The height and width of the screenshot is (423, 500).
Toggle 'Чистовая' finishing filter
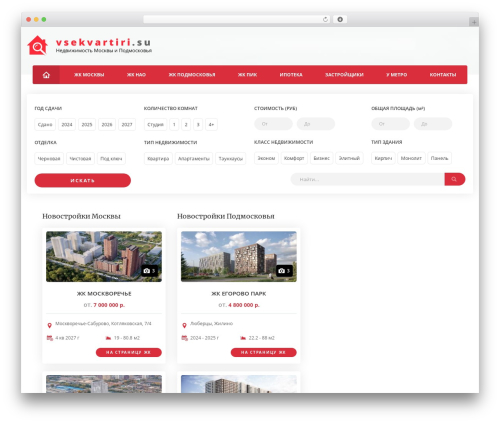(x=80, y=158)
